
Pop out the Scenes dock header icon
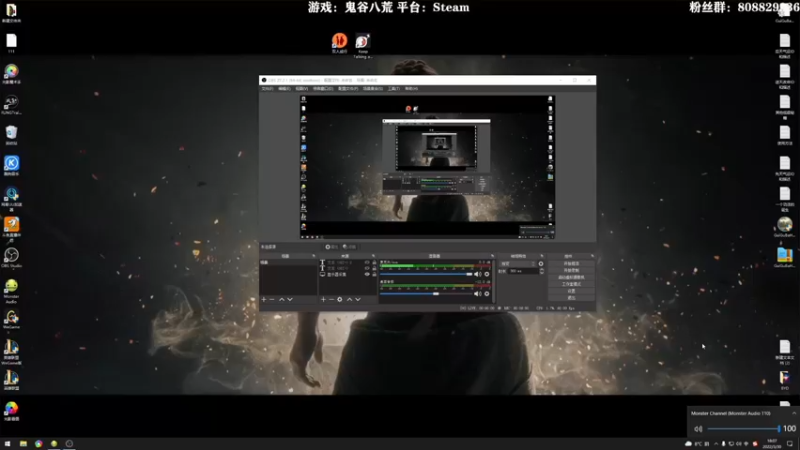[x=314, y=256]
